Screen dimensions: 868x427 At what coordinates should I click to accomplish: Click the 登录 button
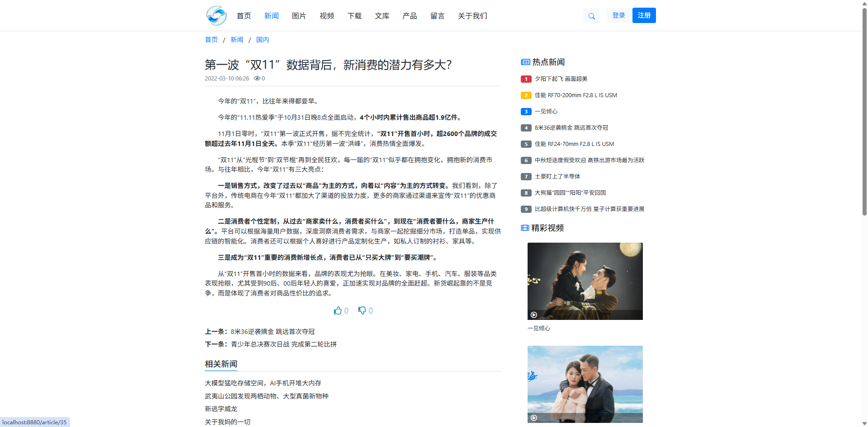[618, 15]
